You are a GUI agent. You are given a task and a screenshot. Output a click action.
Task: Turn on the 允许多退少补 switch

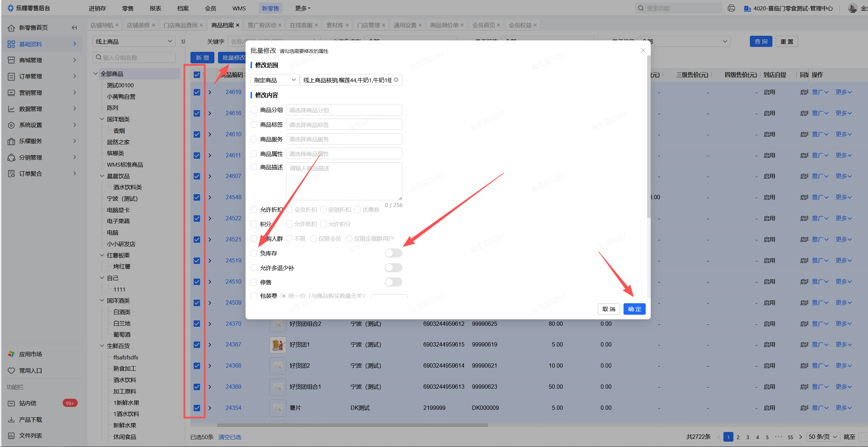coord(393,267)
